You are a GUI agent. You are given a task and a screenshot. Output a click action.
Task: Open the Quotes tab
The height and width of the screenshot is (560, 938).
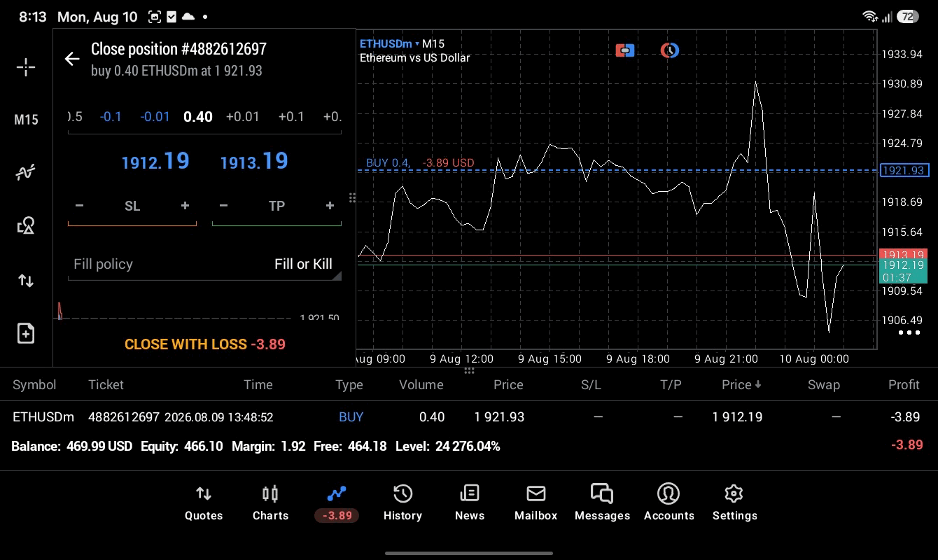coord(204,503)
